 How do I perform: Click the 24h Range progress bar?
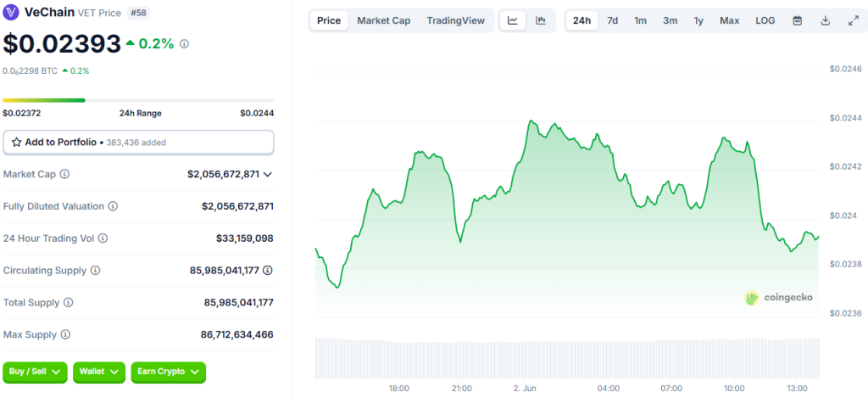pos(138,100)
